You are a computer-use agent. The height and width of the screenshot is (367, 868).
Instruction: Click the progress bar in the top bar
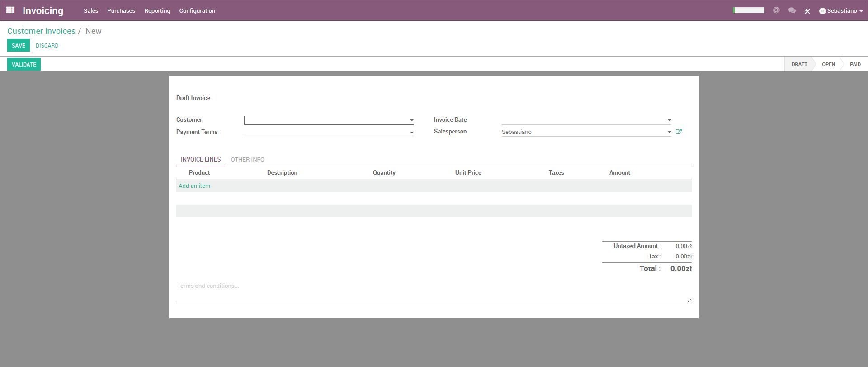(x=749, y=10)
